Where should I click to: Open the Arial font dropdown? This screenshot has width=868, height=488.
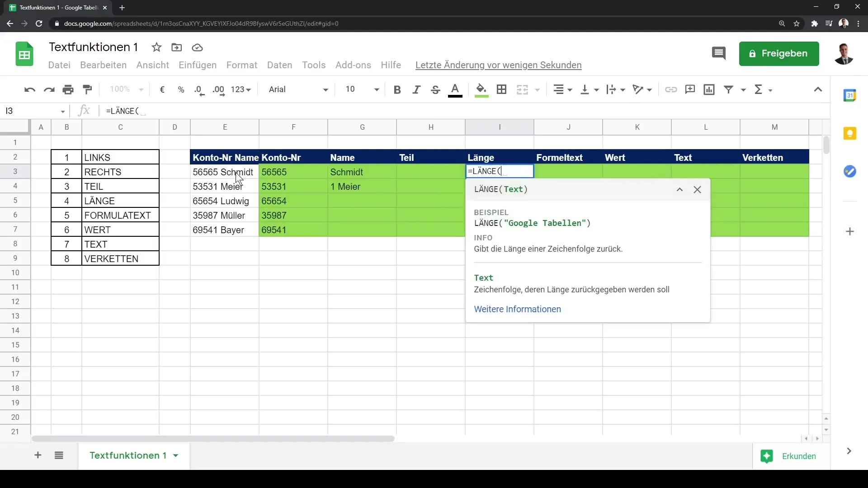298,89
